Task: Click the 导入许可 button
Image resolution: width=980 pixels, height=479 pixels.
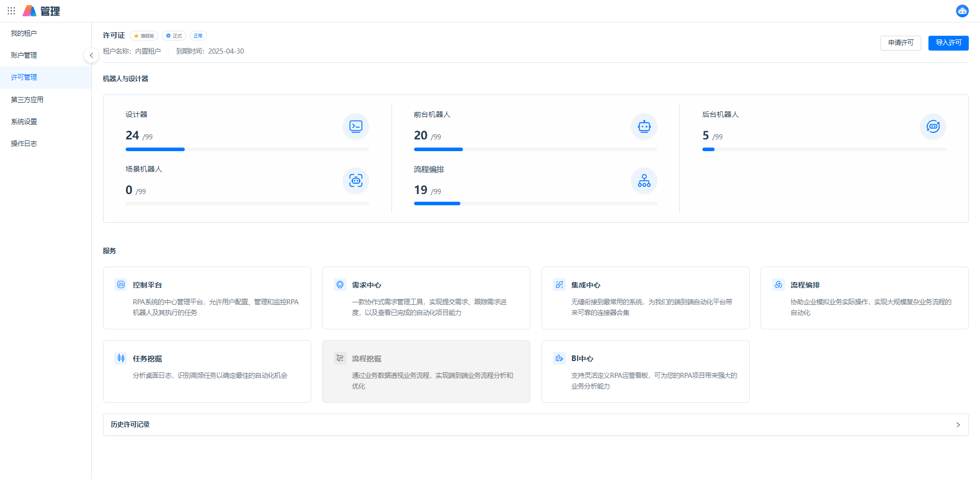Action: [x=948, y=43]
